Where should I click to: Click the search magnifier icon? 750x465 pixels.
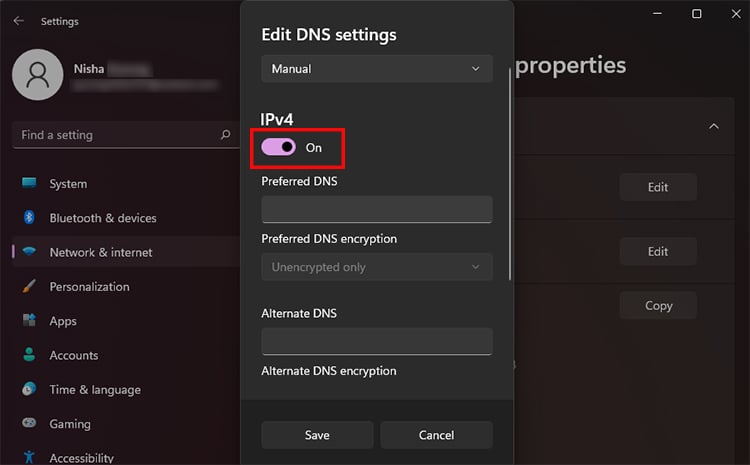coord(225,134)
